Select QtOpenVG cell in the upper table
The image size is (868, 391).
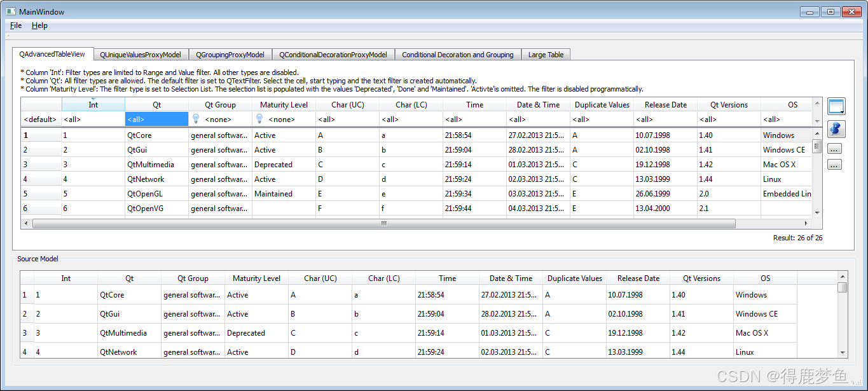click(x=156, y=209)
